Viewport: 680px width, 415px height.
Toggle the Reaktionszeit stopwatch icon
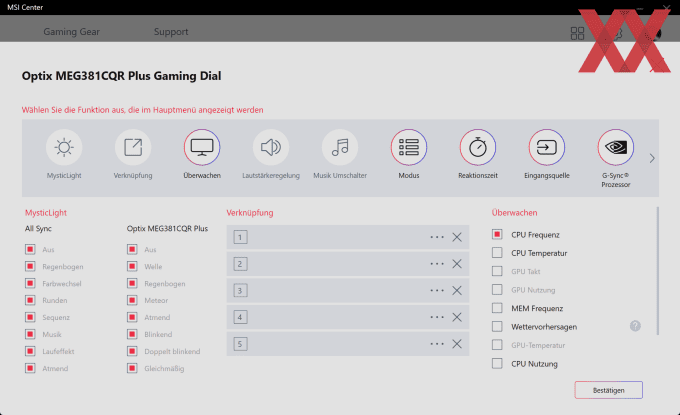(x=477, y=147)
